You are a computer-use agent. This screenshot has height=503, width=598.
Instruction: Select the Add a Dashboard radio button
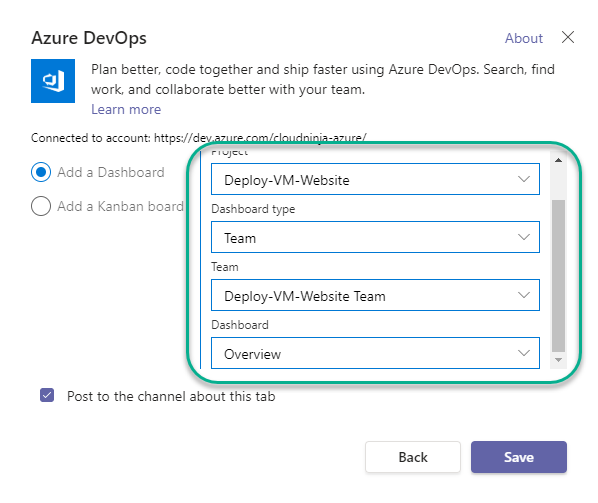tap(41, 172)
